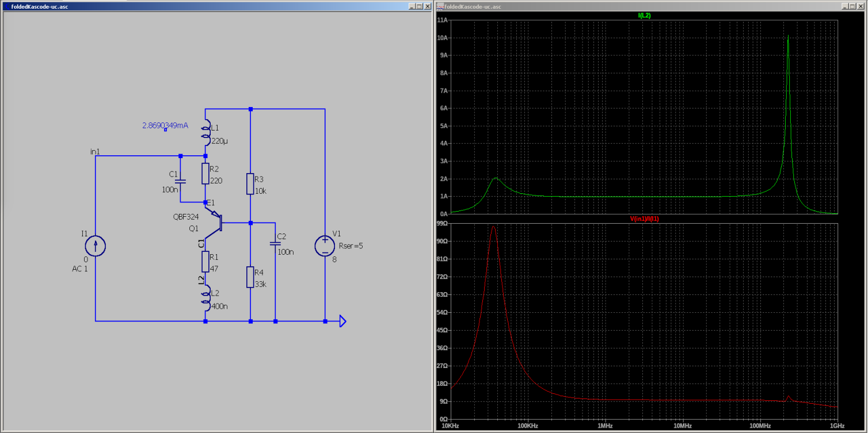
Task: Click the plot window title icon
Action: pos(440,6)
